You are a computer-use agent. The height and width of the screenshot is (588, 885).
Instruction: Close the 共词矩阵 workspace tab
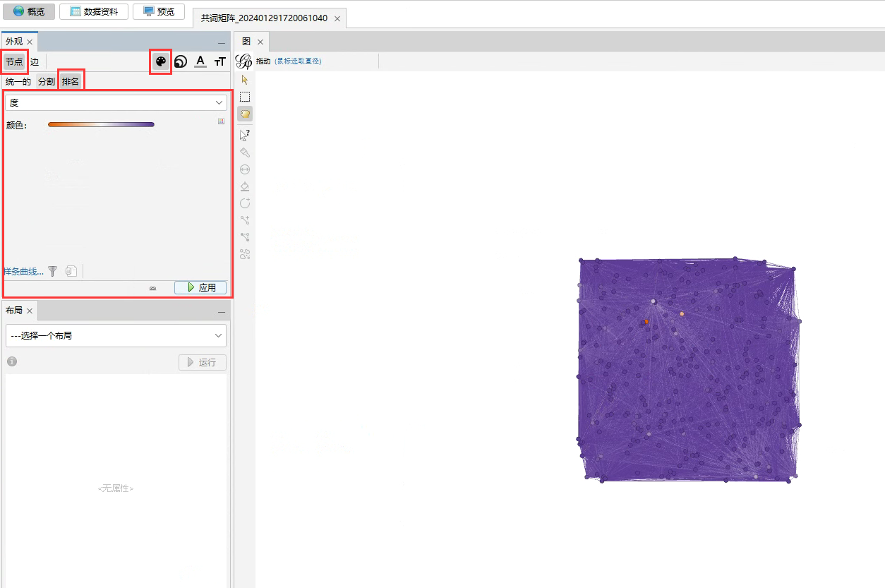(x=337, y=19)
